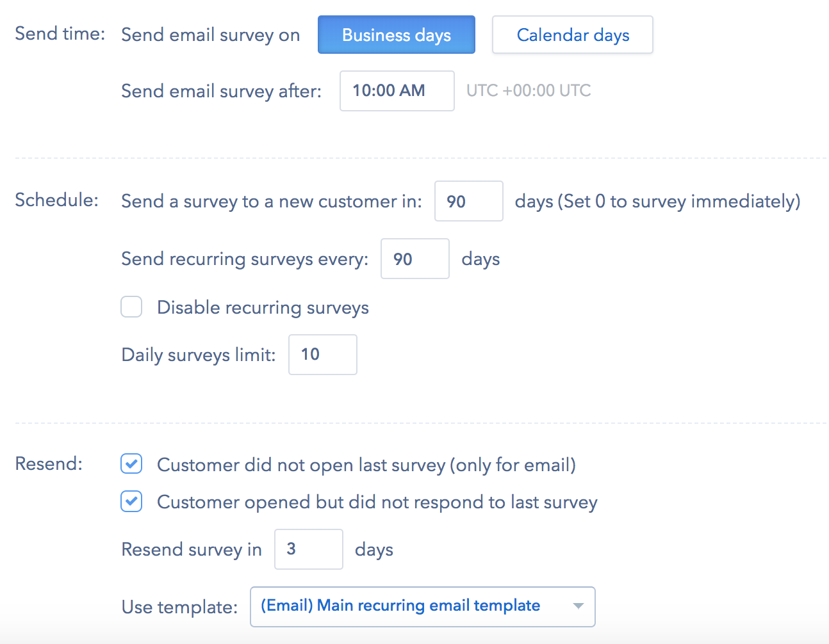Click 'Customer did not open last survey' label
Screen dimensions: 829x644
point(366,465)
